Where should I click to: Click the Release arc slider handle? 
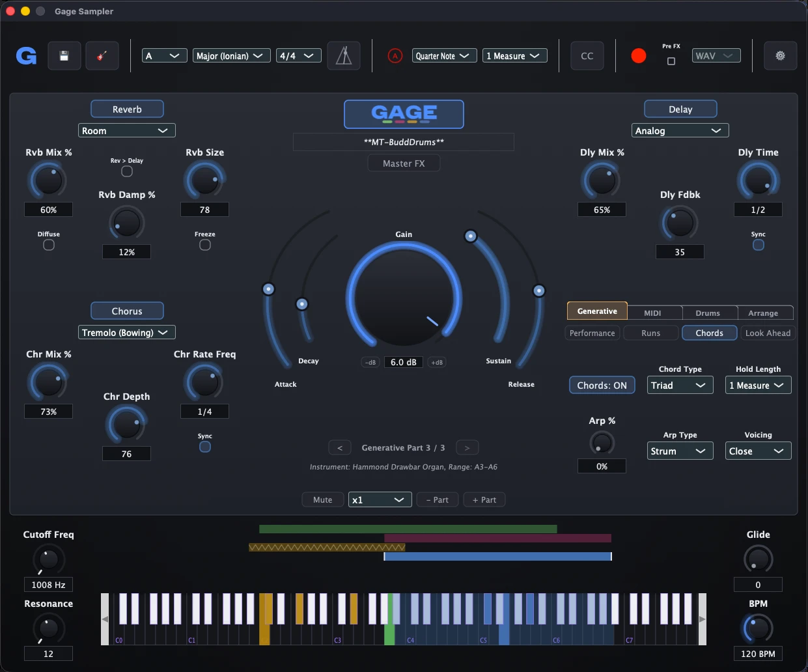click(x=539, y=291)
